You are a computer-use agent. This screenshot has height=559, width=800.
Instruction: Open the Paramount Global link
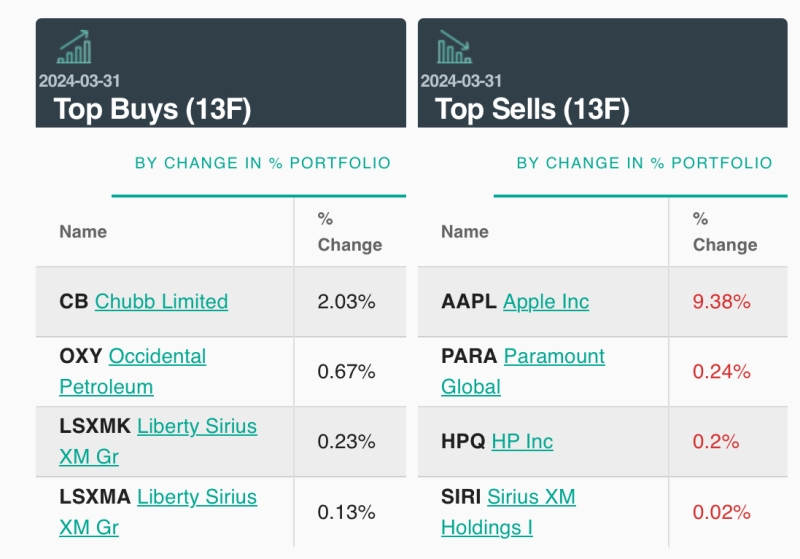[x=523, y=371]
